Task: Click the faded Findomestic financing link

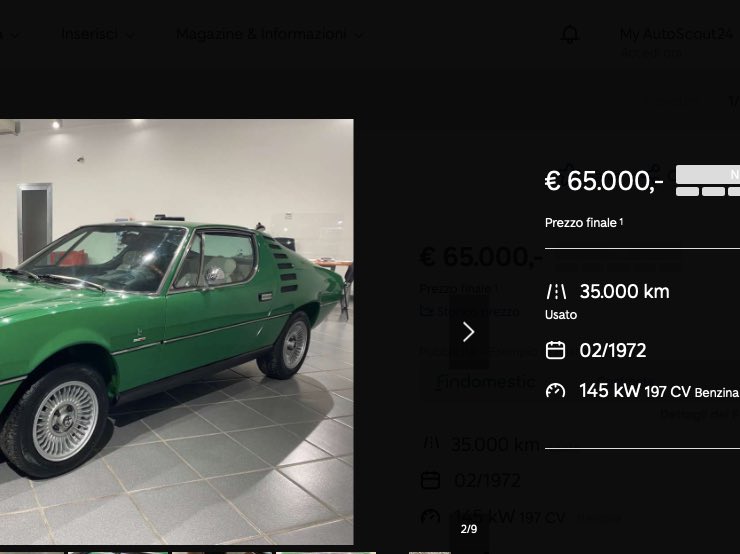Action: [486, 381]
